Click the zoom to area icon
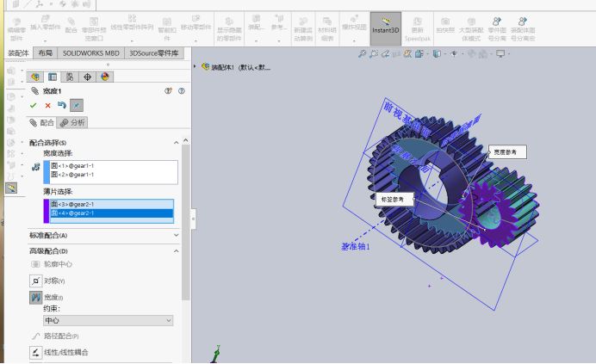The height and width of the screenshot is (364, 596). (x=374, y=54)
